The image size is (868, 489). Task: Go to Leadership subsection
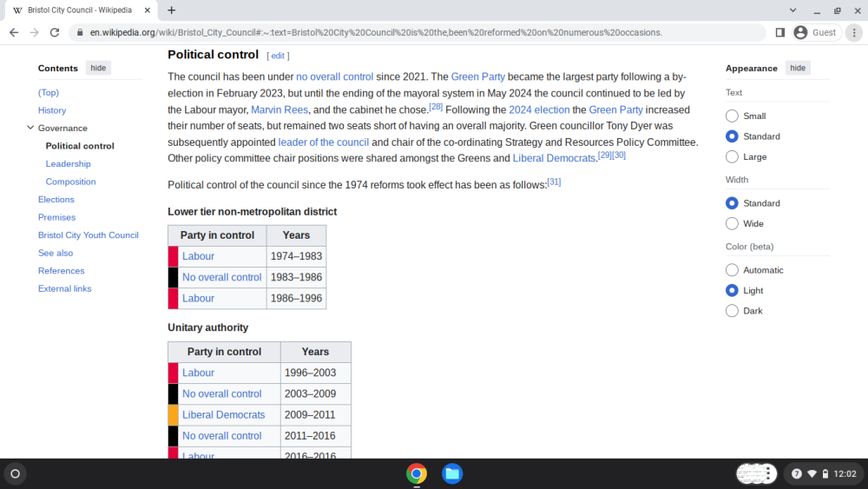tap(68, 164)
